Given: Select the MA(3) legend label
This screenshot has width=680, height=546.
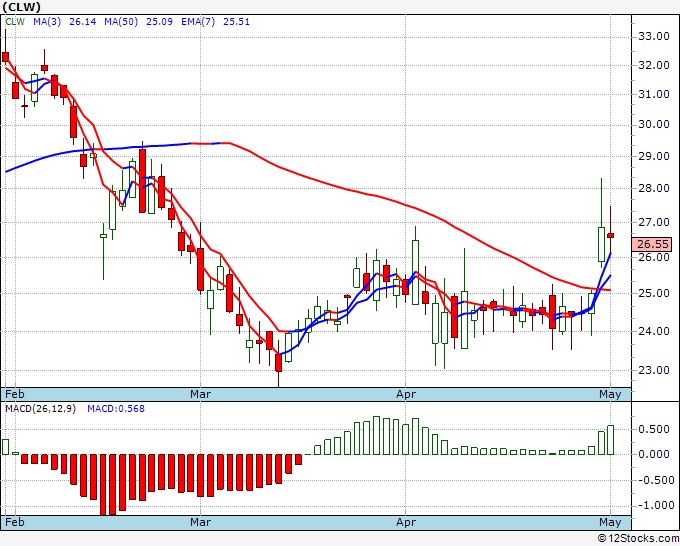Looking at the screenshot, I should [x=47, y=22].
